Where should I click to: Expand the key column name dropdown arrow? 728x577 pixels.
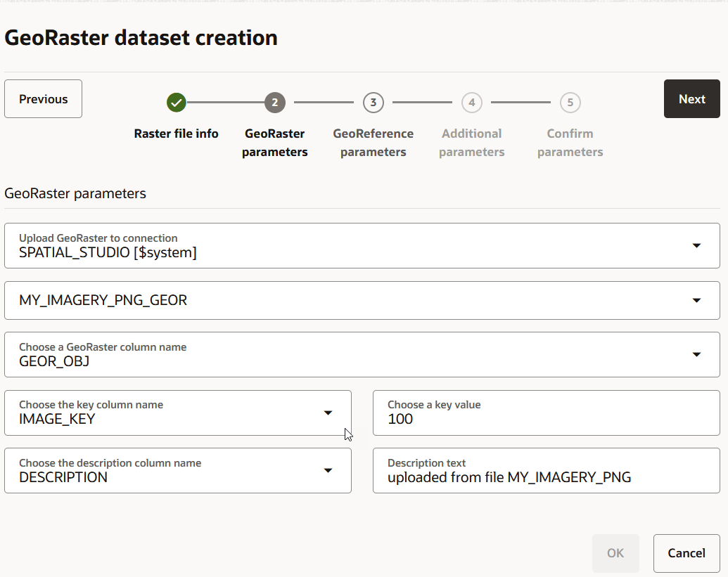pos(328,413)
